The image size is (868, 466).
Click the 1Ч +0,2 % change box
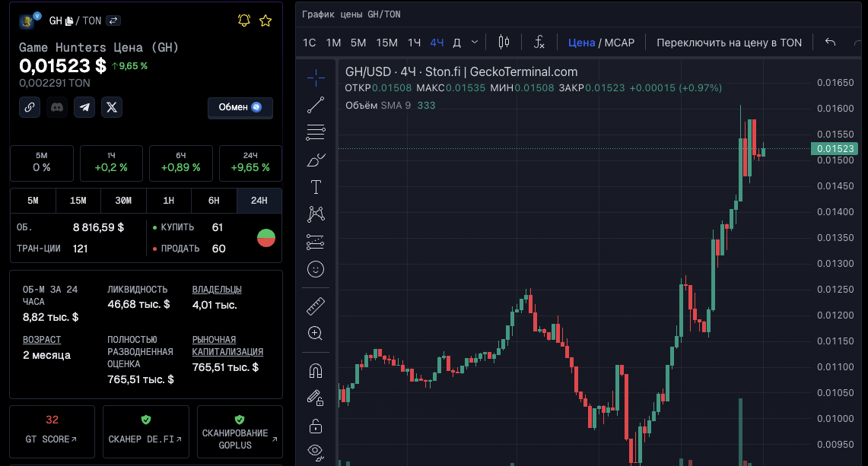coord(111,163)
